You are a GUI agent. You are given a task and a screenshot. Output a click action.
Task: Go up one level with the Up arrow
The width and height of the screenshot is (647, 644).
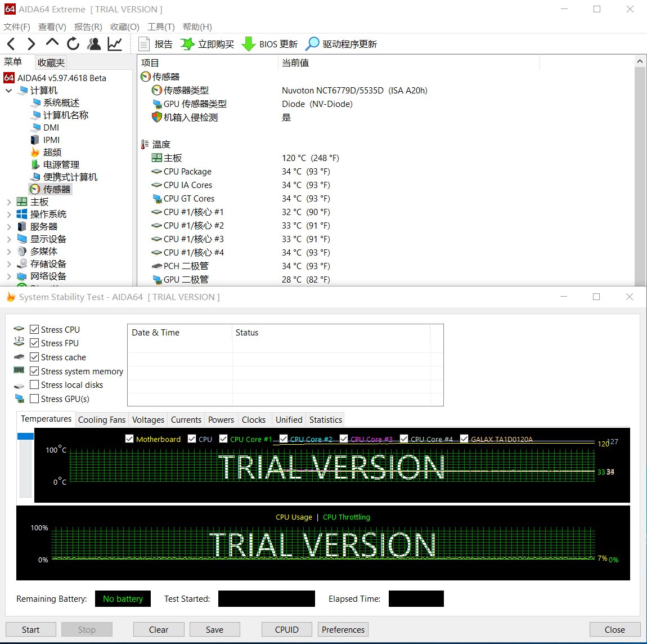pos(52,43)
